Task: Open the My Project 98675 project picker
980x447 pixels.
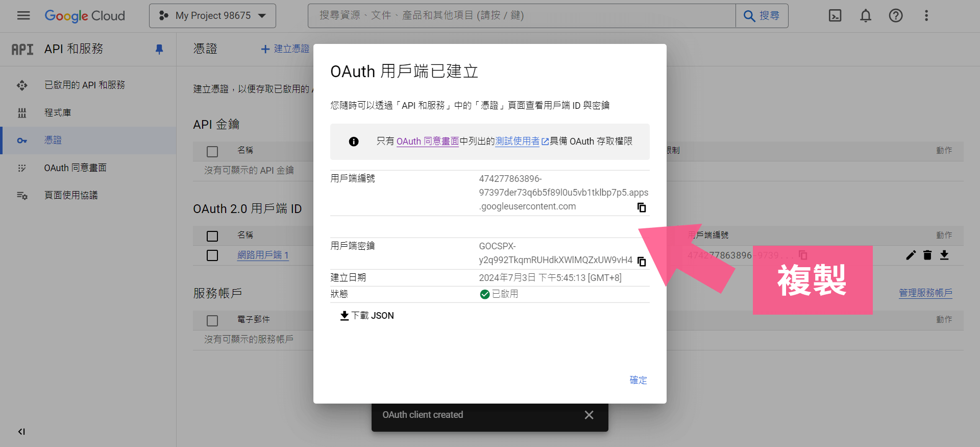Action: point(212,16)
